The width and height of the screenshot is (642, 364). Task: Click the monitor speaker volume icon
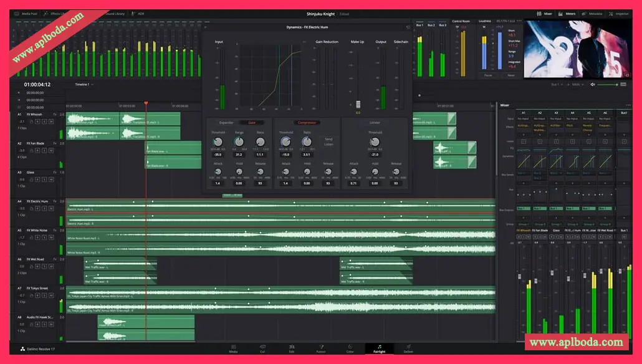593,84
